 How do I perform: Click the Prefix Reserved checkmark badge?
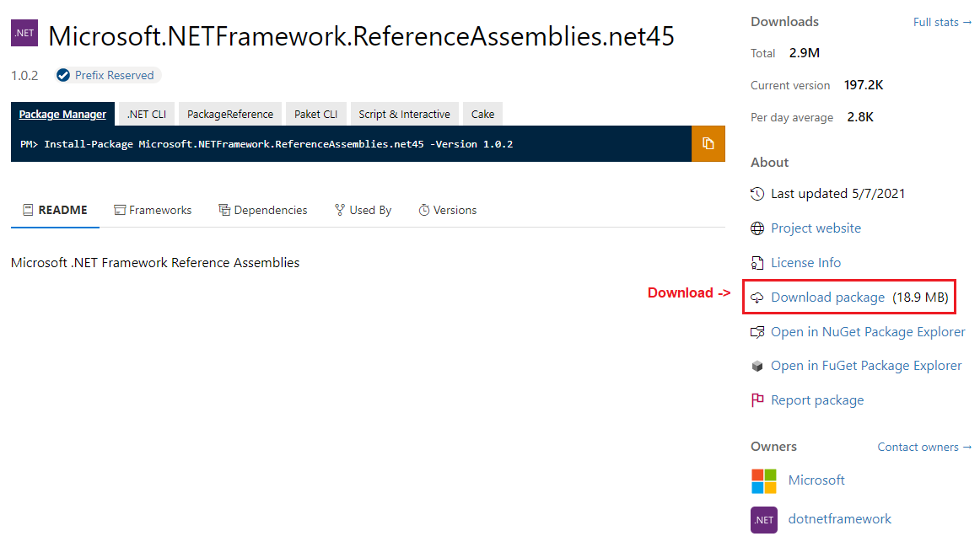tap(63, 75)
